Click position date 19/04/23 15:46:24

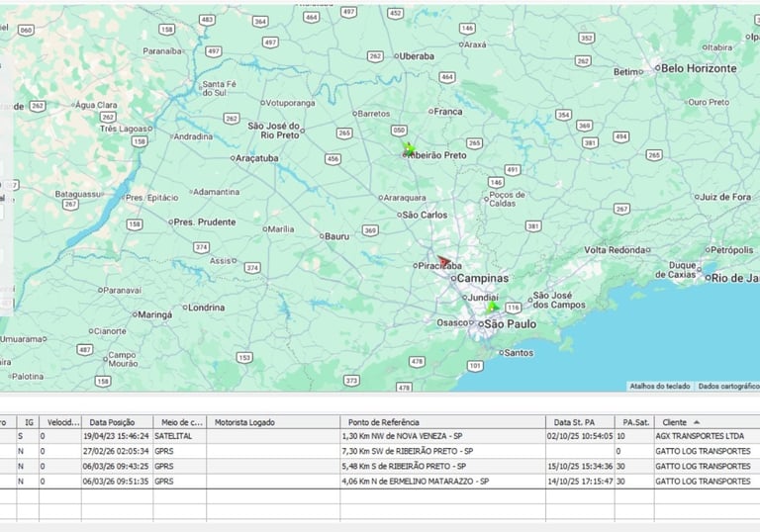pos(116,436)
